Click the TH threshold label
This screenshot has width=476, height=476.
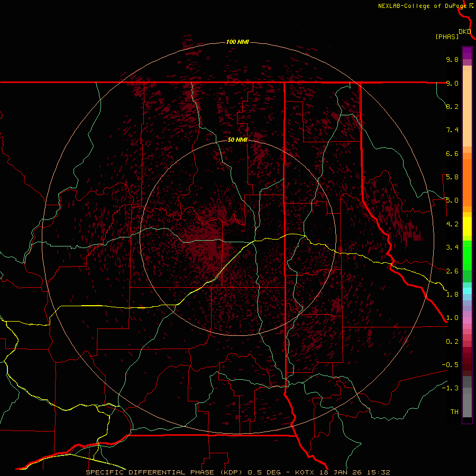point(454,412)
